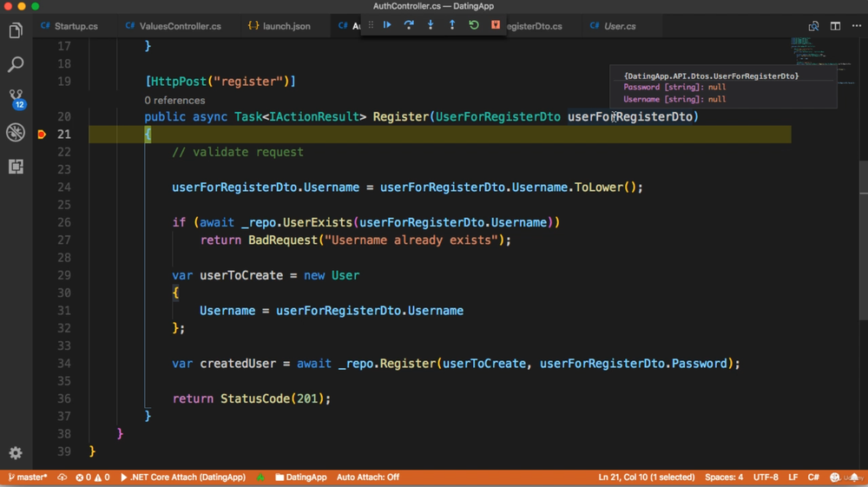Disconnect the debugger with orange button
This screenshot has width=868, height=487.
(x=496, y=25)
